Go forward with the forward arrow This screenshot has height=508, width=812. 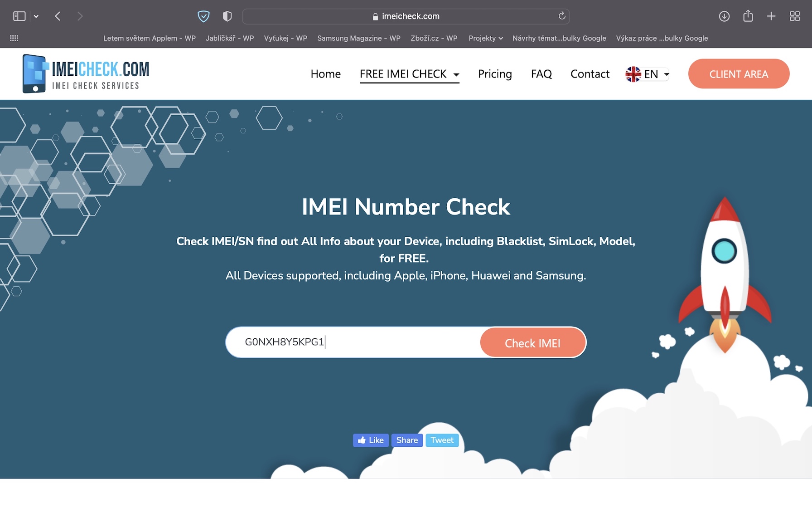[x=80, y=16]
